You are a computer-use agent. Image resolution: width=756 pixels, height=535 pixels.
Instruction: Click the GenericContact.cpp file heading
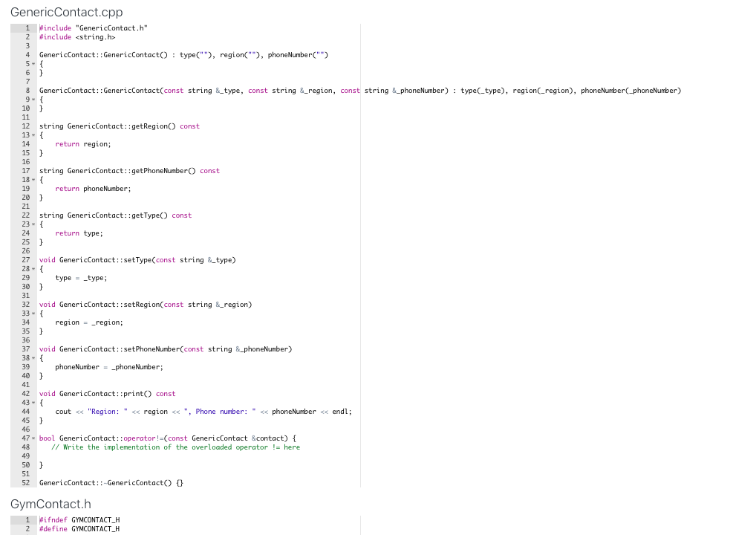pyautogui.click(x=67, y=12)
